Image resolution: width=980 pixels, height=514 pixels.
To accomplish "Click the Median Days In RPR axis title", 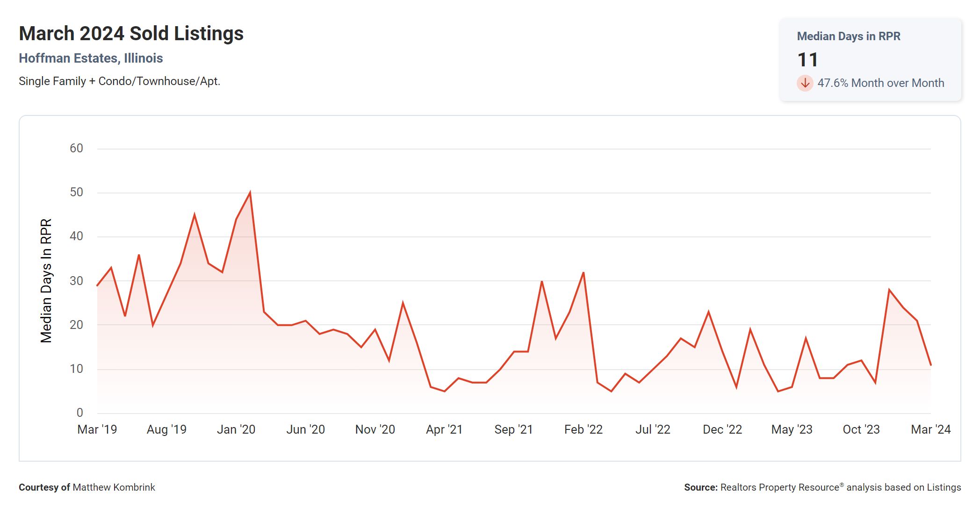I will [x=46, y=281].
